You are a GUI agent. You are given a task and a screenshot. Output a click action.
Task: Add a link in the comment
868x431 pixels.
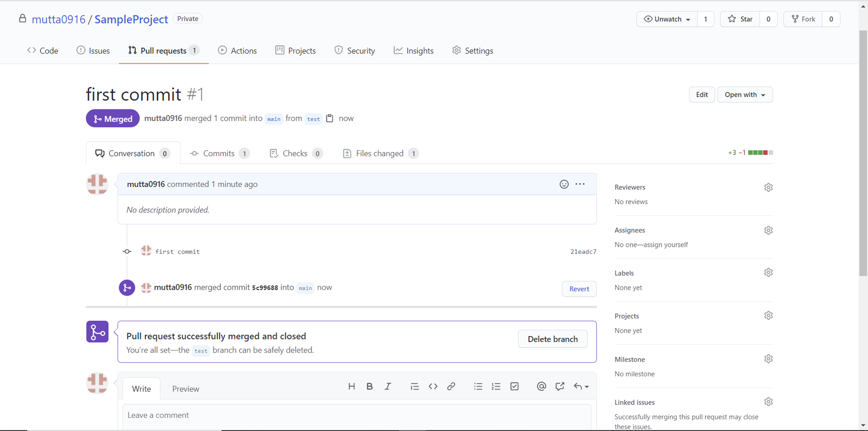[451, 386]
